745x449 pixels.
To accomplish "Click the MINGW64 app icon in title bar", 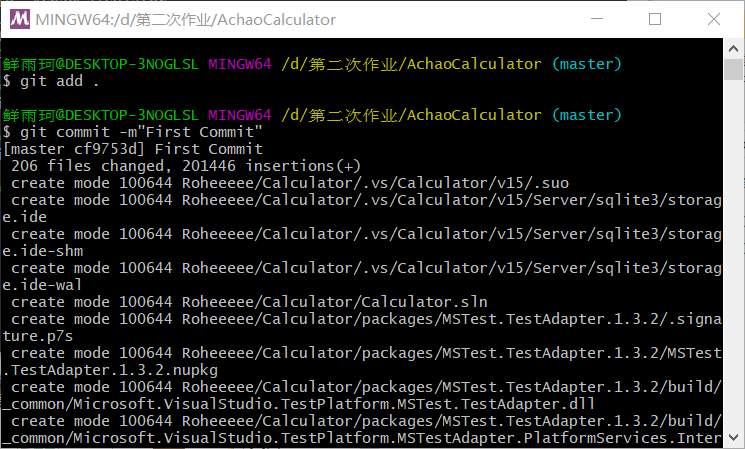I will [20, 19].
